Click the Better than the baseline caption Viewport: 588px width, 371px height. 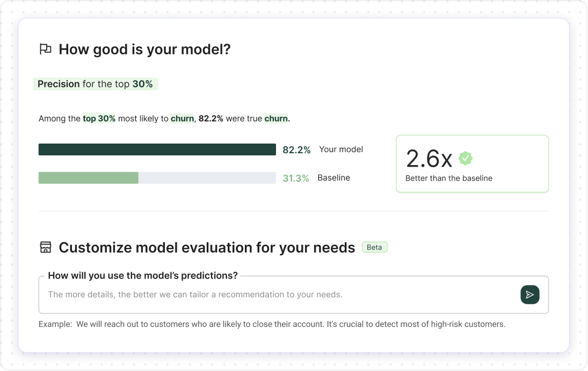click(448, 178)
